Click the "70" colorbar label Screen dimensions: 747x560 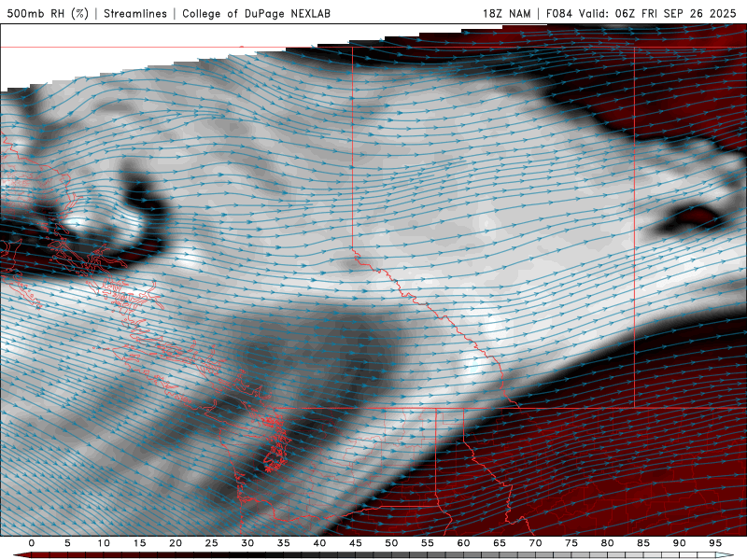click(x=535, y=543)
